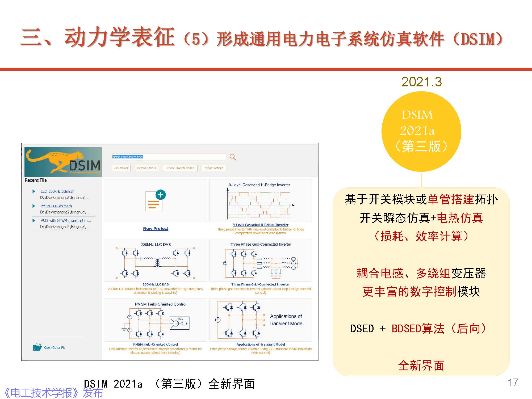This screenshot has width=532, height=399.
Task: Click the 耦合电感、多绕组变压器 line
Action: [421, 273]
